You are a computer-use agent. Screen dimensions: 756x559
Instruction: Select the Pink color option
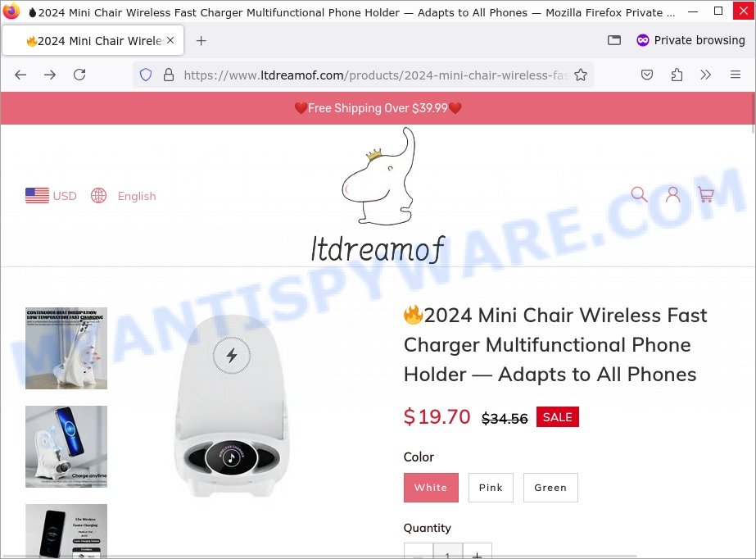pos(491,488)
